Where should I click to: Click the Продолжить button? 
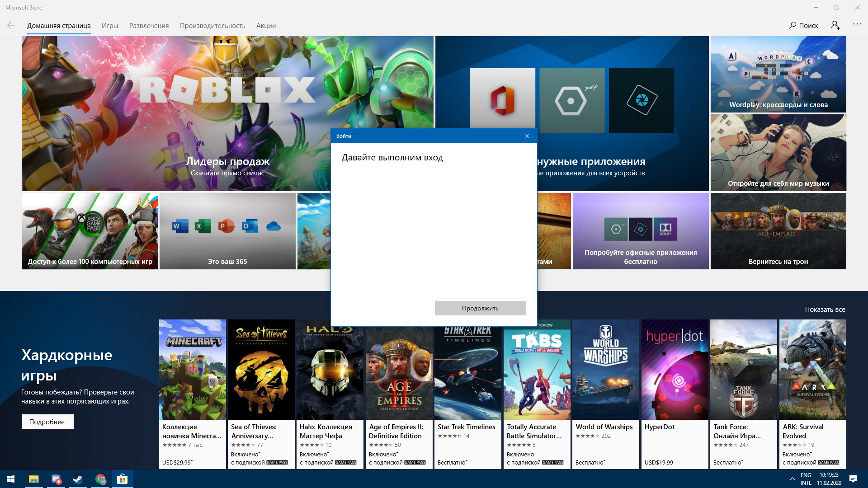(480, 308)
